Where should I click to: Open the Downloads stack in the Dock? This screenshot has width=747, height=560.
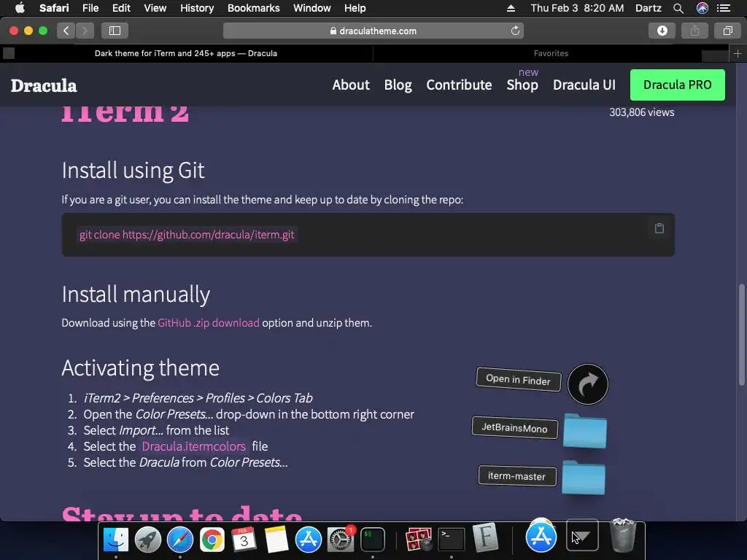[x=582, y=534]
